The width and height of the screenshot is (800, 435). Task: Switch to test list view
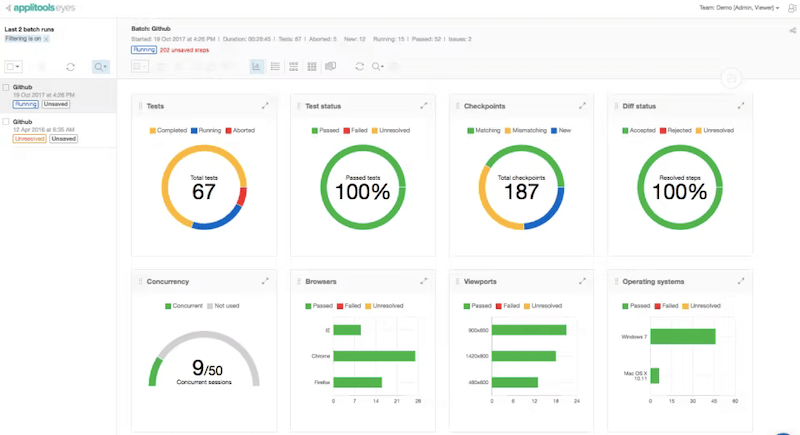click(x=275, y=66)
